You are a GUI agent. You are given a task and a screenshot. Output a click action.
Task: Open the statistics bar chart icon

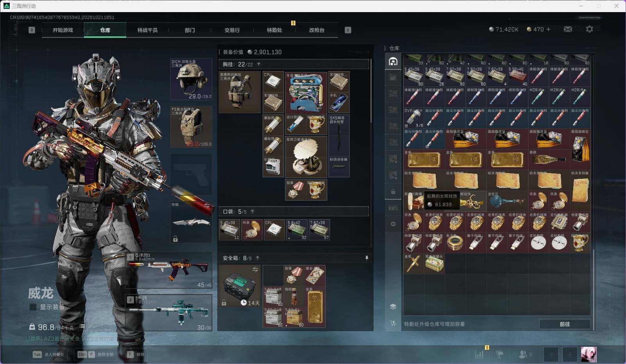pyautogui.click(x=479, y=354)
